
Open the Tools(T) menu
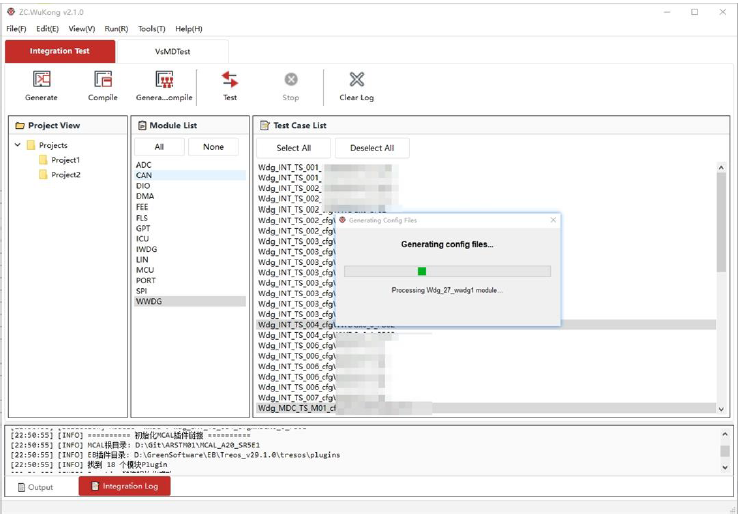(x=152, y=29)
